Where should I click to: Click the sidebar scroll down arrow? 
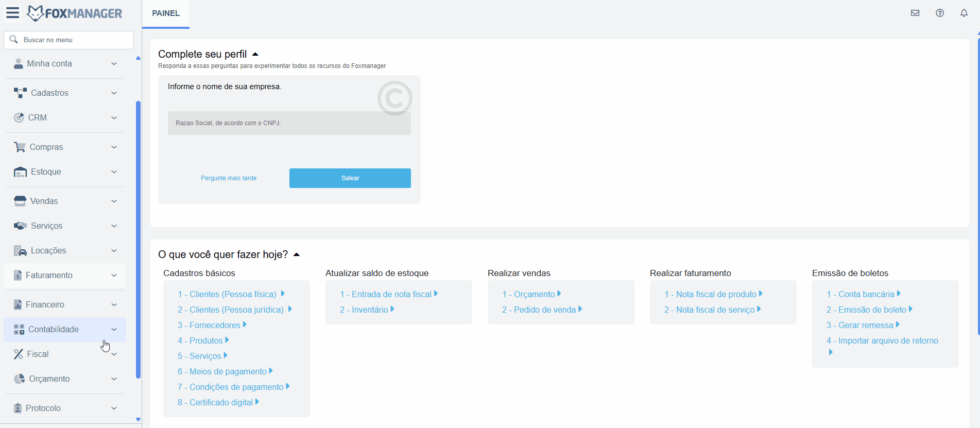tap(138, 420)
